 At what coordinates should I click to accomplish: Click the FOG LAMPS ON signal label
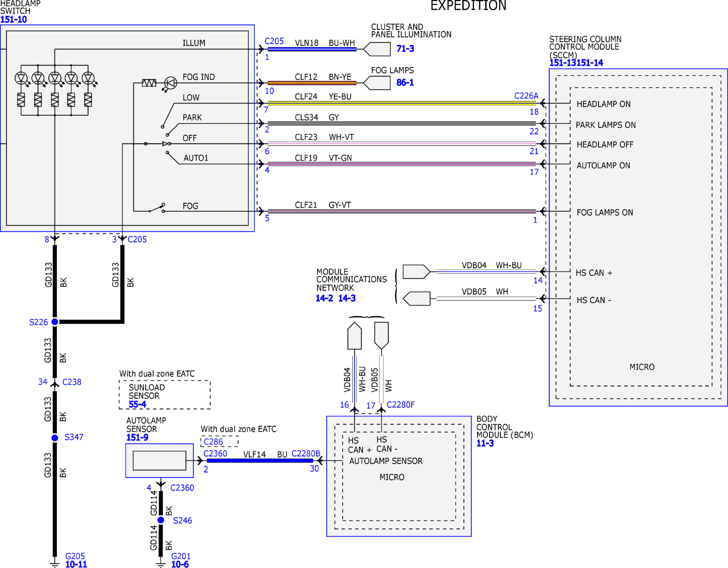click(605, 212)
